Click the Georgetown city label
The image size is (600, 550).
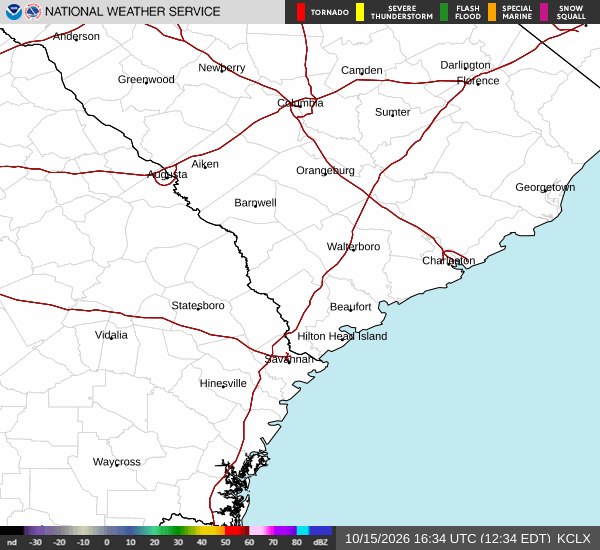coord(545,188)
